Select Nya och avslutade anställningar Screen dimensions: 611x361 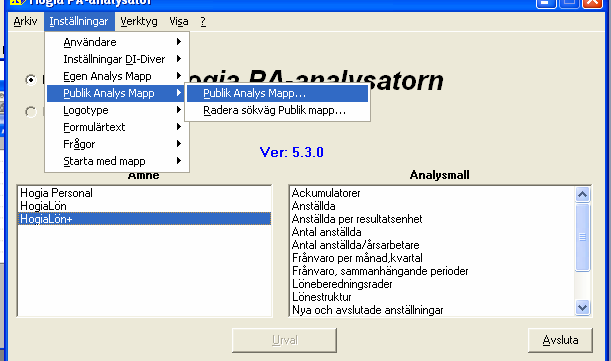[x=432, y=310]
